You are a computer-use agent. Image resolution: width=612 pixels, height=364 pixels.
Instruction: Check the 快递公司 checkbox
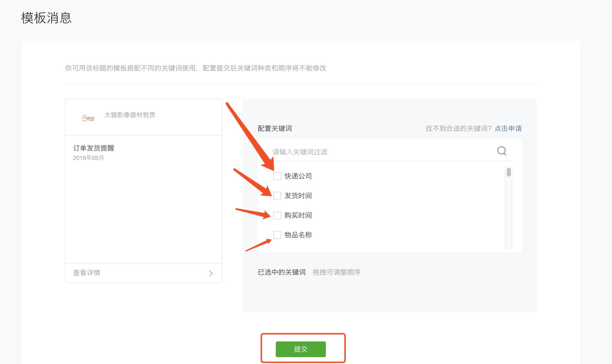(x=277, y=176)
